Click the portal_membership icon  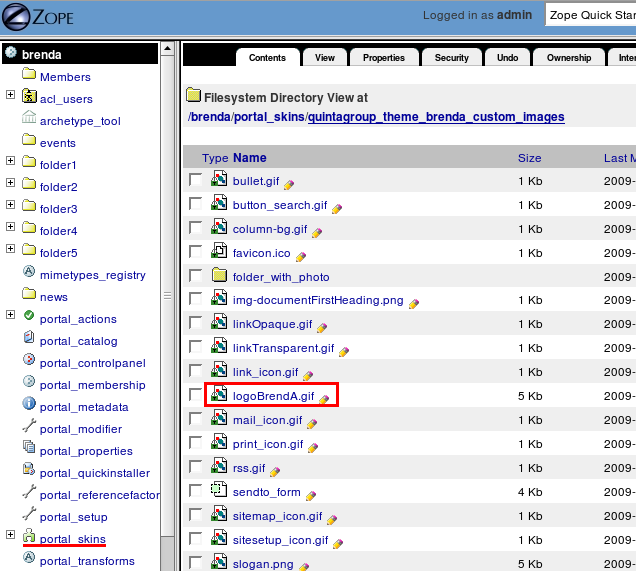pyautogui.click(x=29, y=381)
